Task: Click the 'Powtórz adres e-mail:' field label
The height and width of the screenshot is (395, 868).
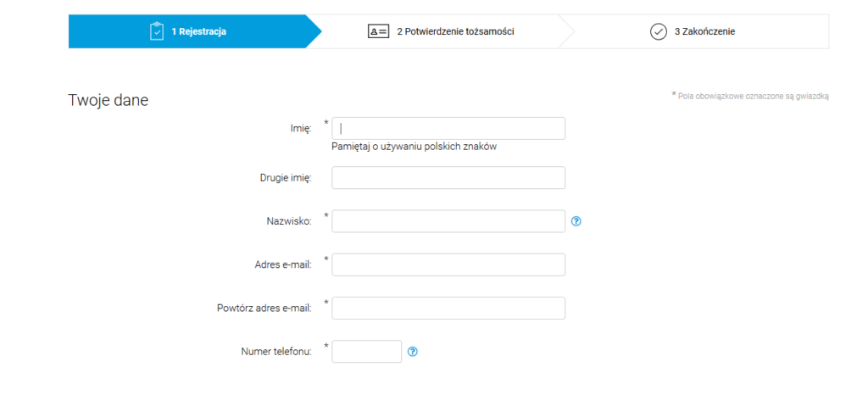Action: 264,309
